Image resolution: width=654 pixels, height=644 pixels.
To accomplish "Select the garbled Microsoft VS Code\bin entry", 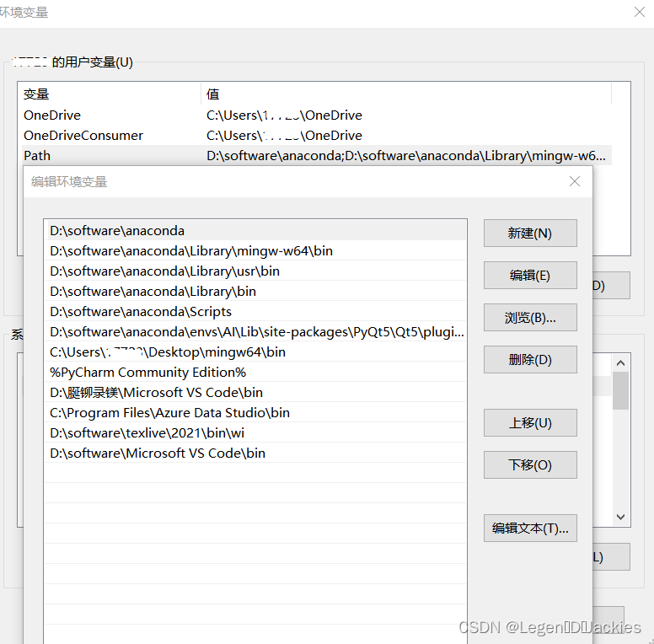I will coord(255,393).
